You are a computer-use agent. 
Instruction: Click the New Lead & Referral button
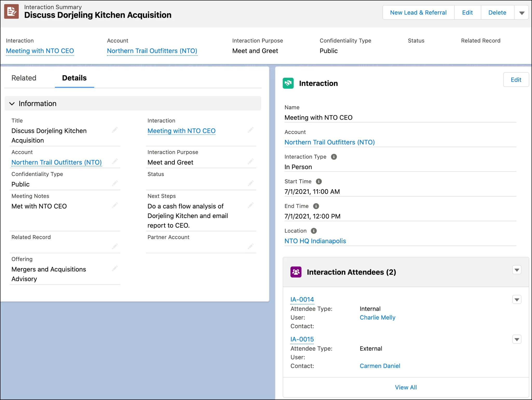[x=418, y=13]
